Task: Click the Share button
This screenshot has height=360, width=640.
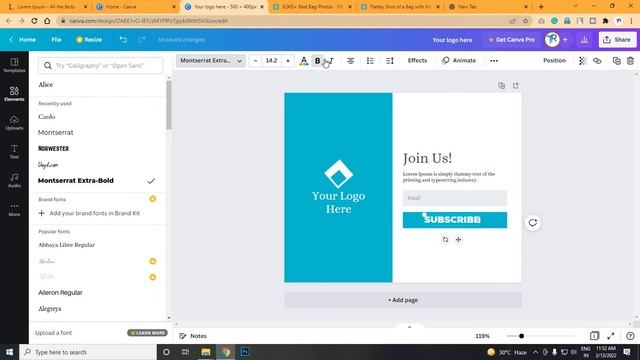Action: pos(617,40)
